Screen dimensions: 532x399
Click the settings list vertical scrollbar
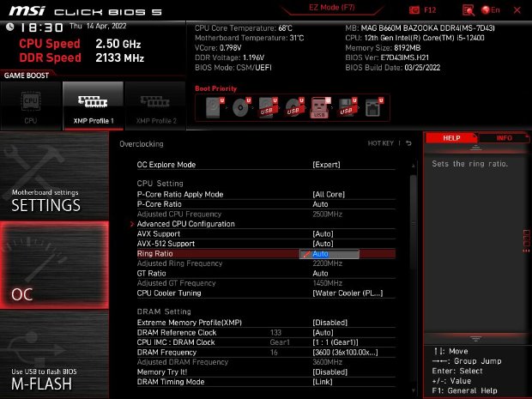(413, 224)
